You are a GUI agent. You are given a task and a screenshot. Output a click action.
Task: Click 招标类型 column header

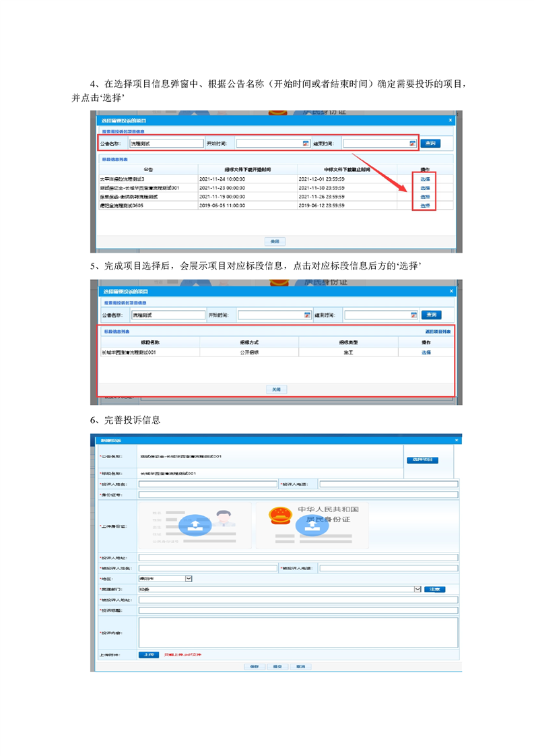coord(348,342)
